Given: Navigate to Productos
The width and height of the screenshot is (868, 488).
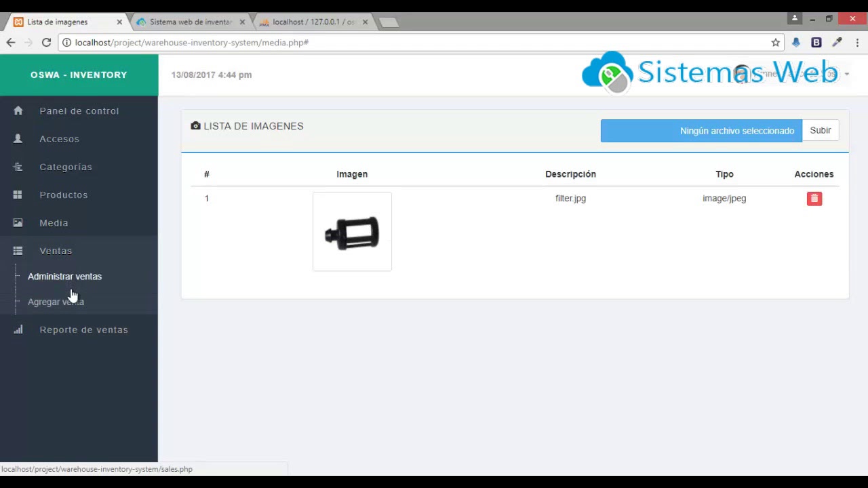Looking at the screenshot, I should [x=79, y=195].
